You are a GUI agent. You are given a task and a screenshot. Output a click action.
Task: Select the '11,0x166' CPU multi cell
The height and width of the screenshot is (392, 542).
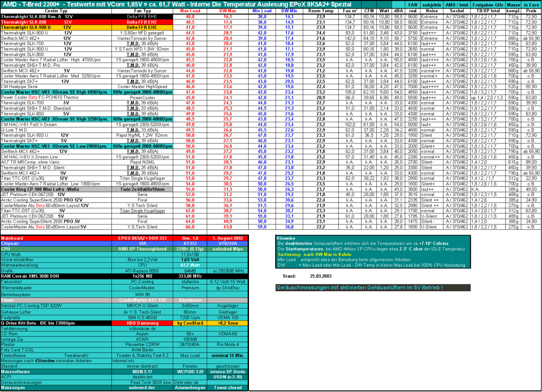tap(190, 254)
